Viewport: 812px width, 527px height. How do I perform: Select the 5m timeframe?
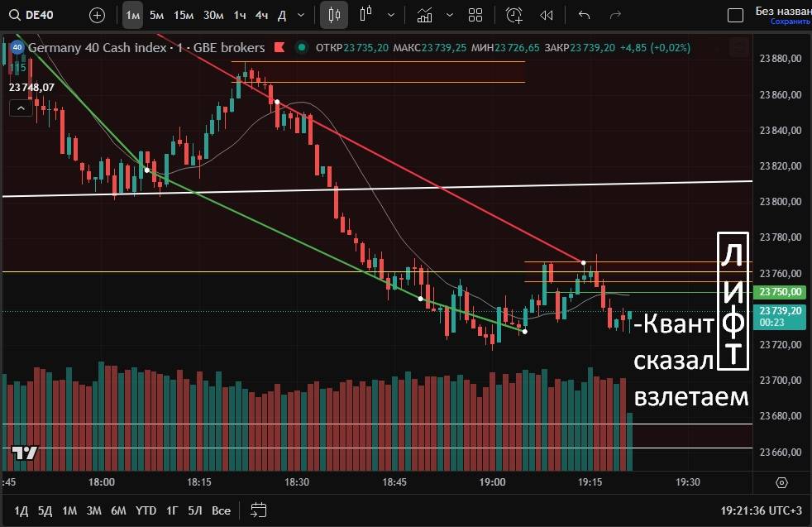point(156,15)
